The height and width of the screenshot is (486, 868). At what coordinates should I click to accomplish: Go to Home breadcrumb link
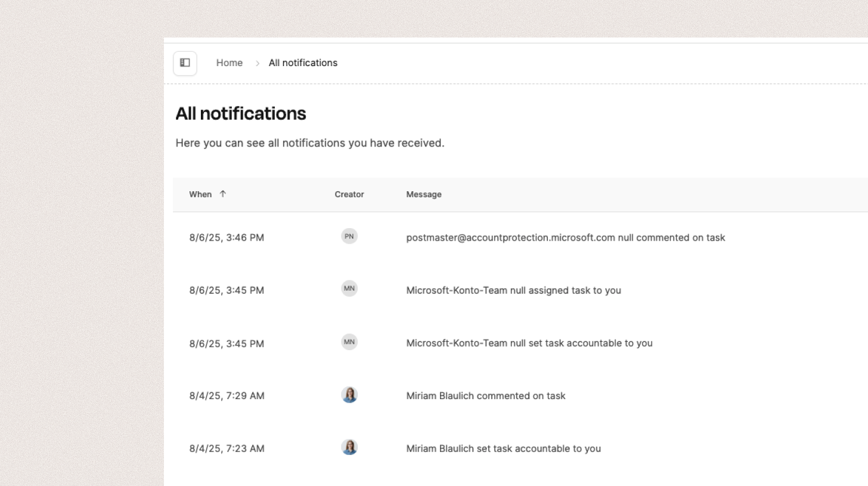(x=230, y=63)
